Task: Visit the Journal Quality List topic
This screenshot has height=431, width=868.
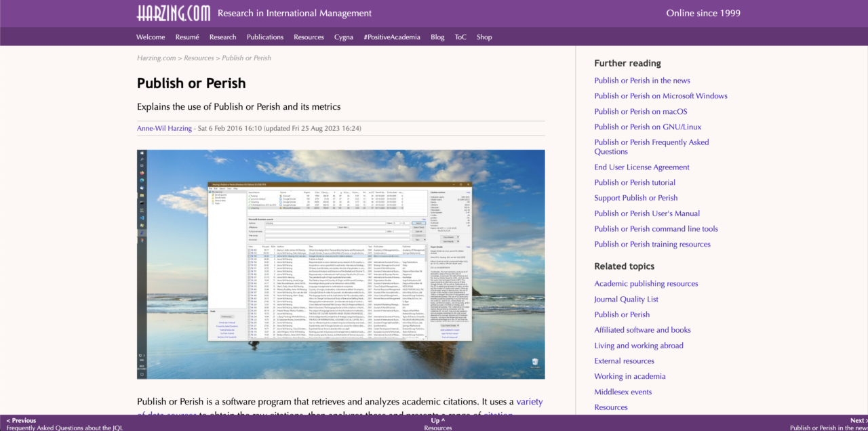Action: [x=626, y=300]
